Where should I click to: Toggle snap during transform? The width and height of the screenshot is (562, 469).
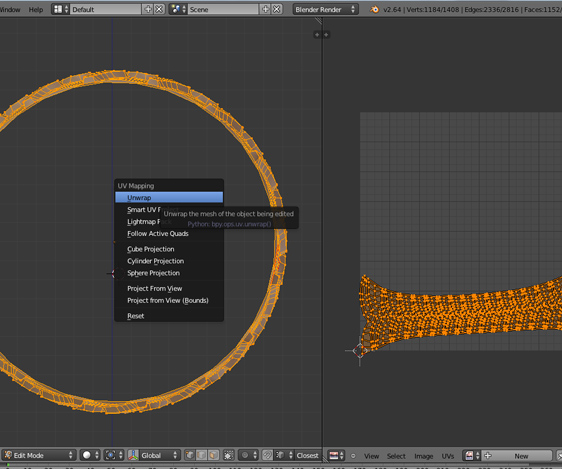point(267,455)
